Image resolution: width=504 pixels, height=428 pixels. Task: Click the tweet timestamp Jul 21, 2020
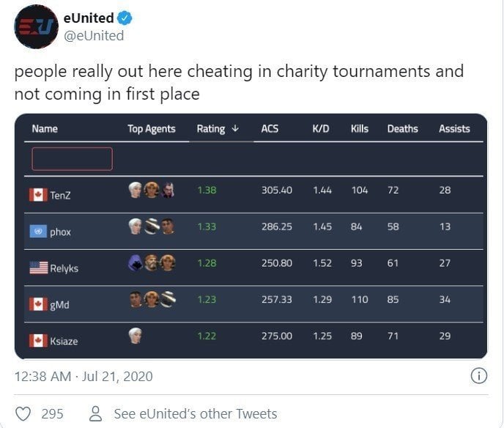tap(117, 376)
